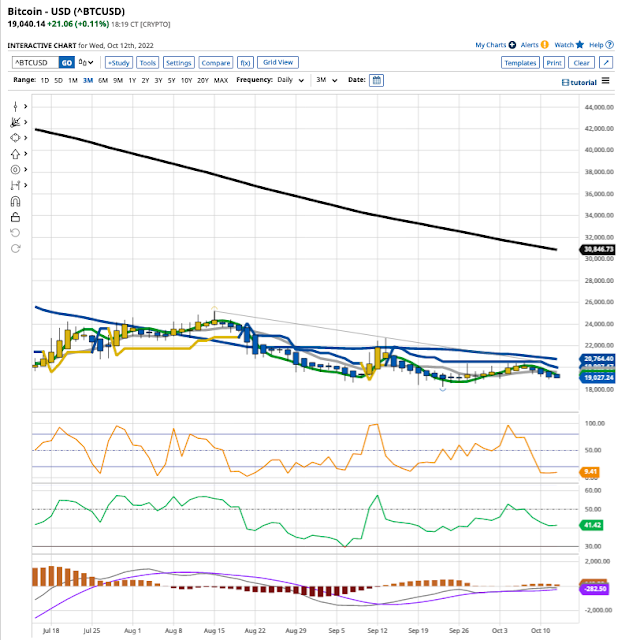
Task: Open the tutorial link
Action: (579, 82)
